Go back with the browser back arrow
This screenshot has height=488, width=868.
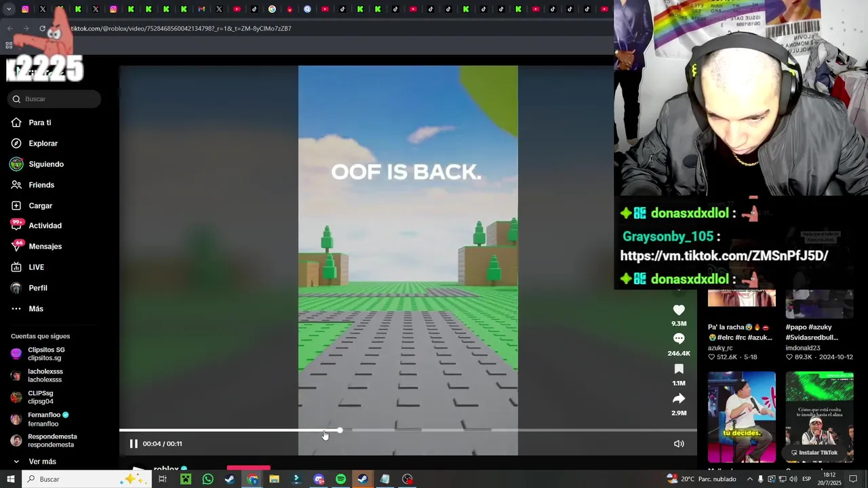[9, 28]
